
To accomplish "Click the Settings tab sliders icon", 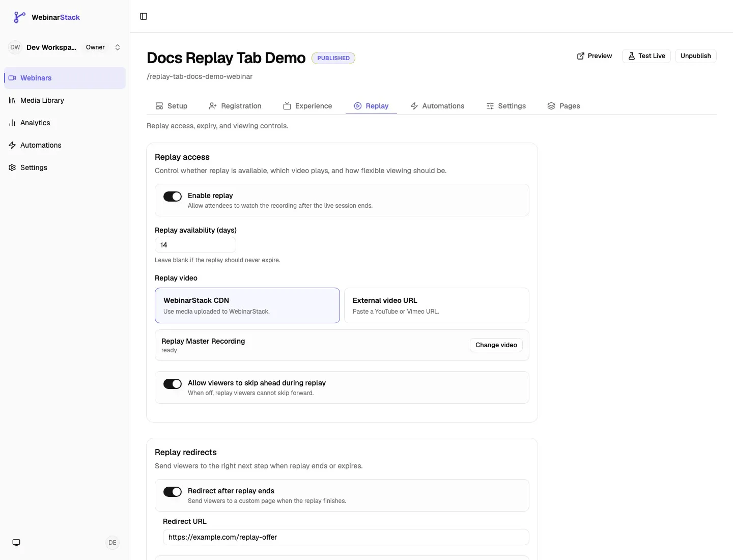I will (490, 106).
